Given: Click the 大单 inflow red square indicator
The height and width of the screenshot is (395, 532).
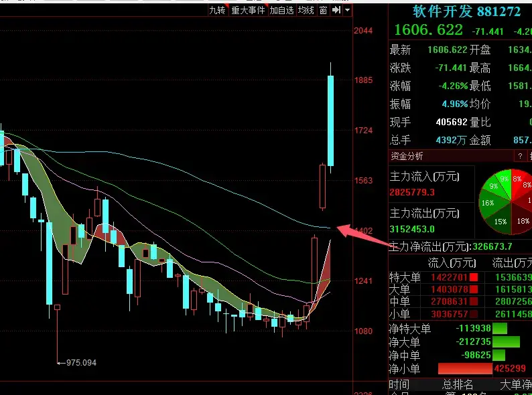Looking at the screenshot, I should click(473, 289).
